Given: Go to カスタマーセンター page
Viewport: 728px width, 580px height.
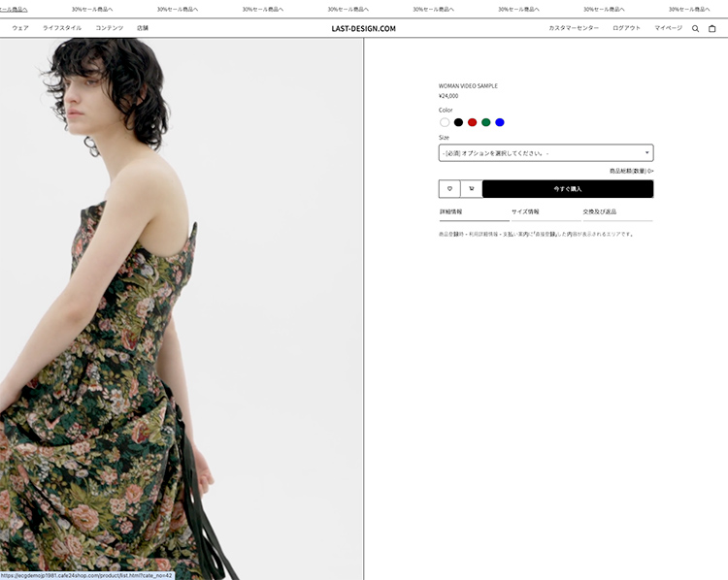Looking at the screenshot, I should (x=574, y=28).
